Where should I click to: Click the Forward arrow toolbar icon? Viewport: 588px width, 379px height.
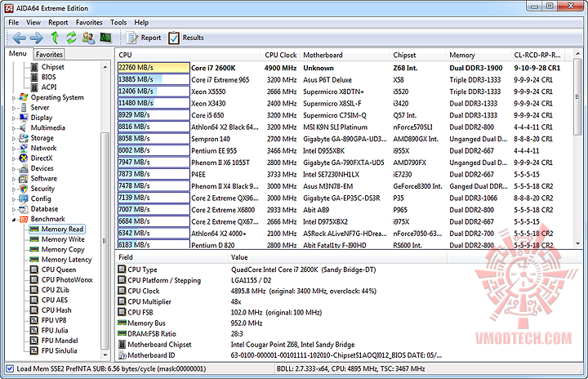37,38
